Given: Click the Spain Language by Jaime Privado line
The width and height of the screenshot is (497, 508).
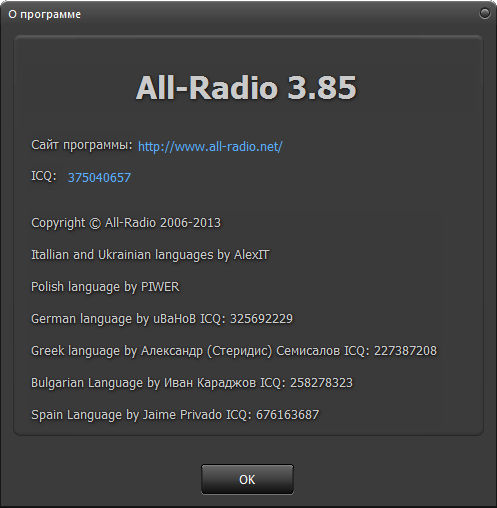Looking at the screenshot, I should tap(175, 415).
